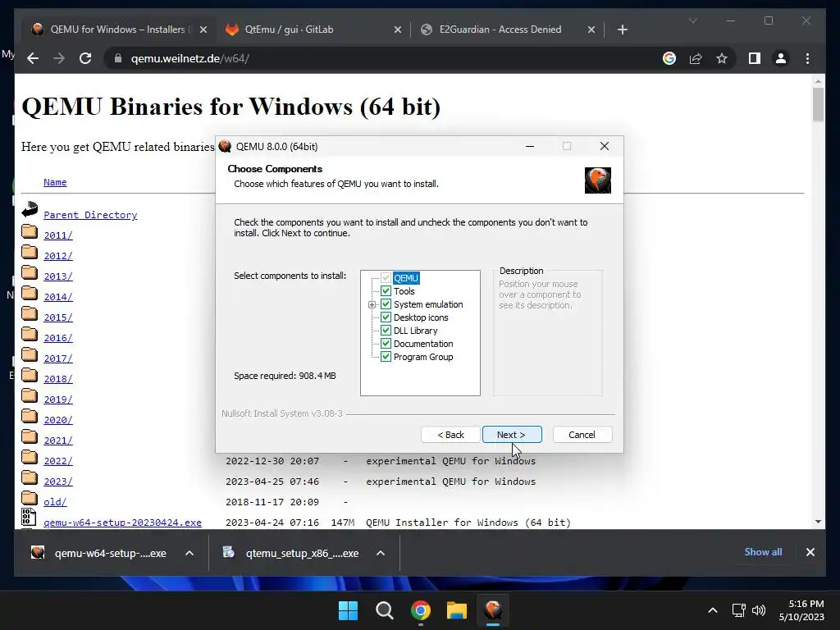Close the downloads bar

click(810, 552)
